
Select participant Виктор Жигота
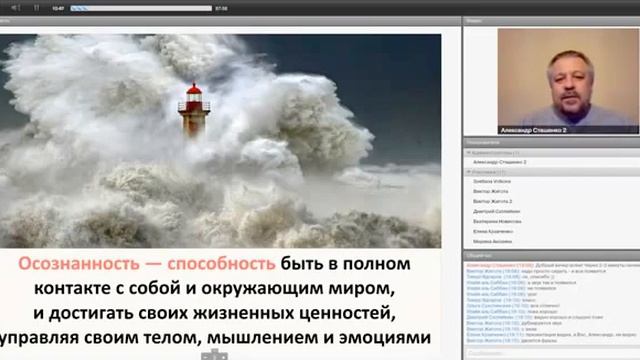click(x=491, y=191)
